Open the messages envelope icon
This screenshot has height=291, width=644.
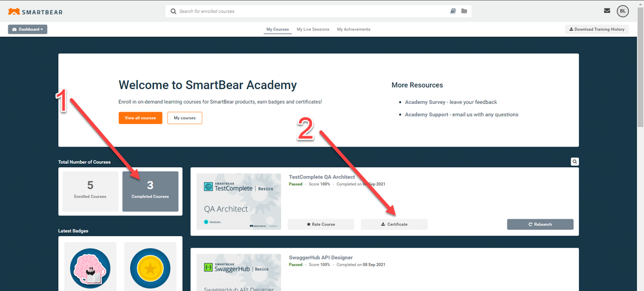point(607,11)
